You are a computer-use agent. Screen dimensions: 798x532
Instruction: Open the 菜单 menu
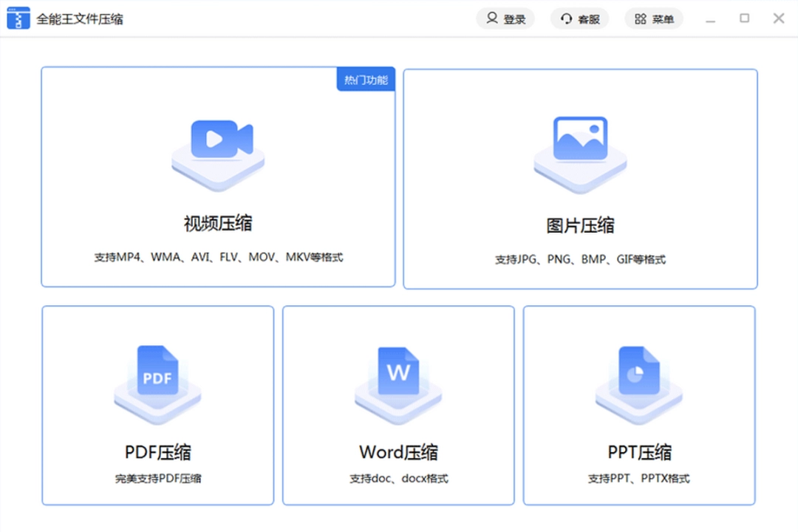(x=654, y=18)
